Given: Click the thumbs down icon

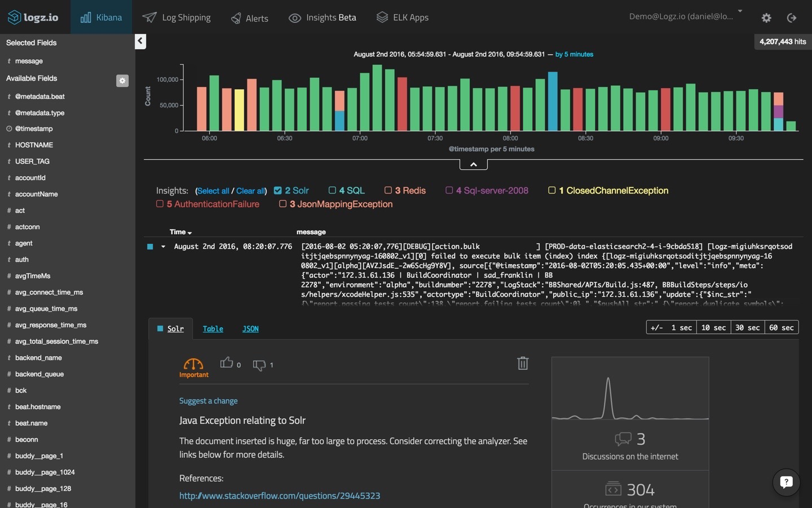Looking at the screenshot, I should (x=259, y=365).
